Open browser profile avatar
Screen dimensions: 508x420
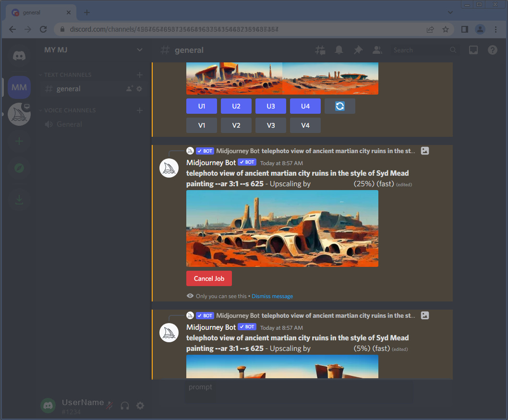[480, 29]
